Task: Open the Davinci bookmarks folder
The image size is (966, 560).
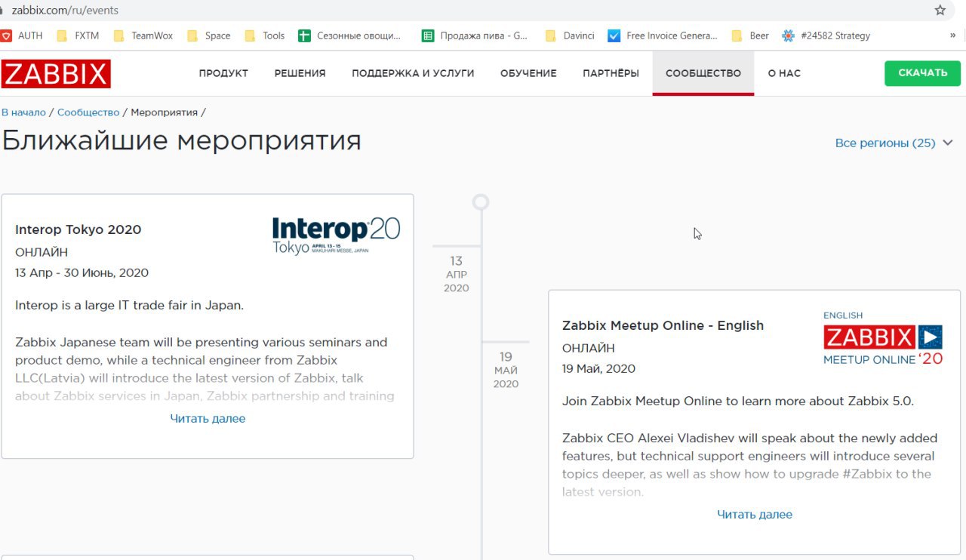Action: coord(570,35)
